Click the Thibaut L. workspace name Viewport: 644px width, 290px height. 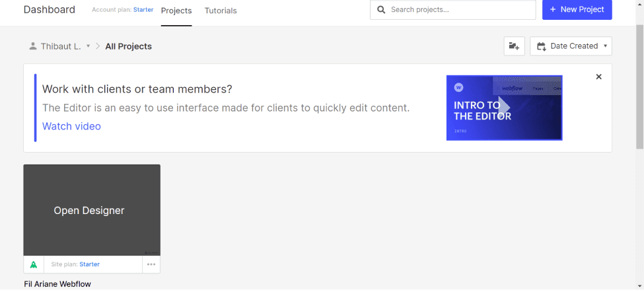61,46
